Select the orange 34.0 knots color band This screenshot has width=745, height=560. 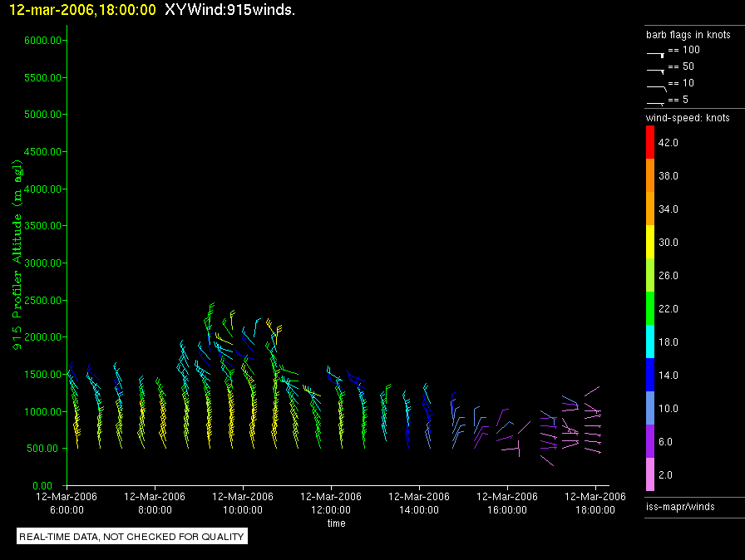coord(650,209)
